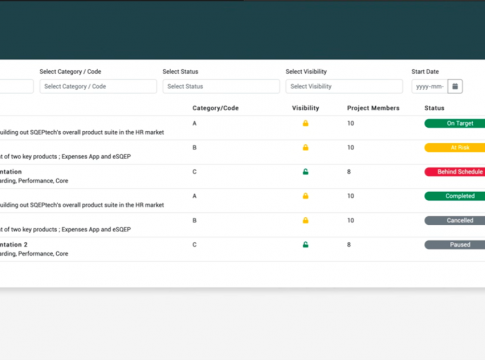Sort by the Status column header
Screen dimensions: 485x360
[x=434, y=108]
